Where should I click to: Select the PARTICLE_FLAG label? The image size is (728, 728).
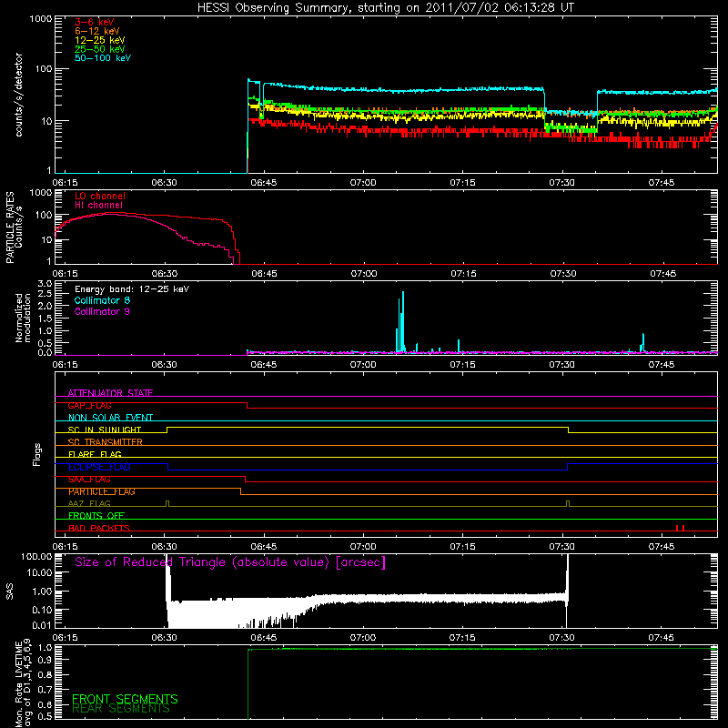102,491
